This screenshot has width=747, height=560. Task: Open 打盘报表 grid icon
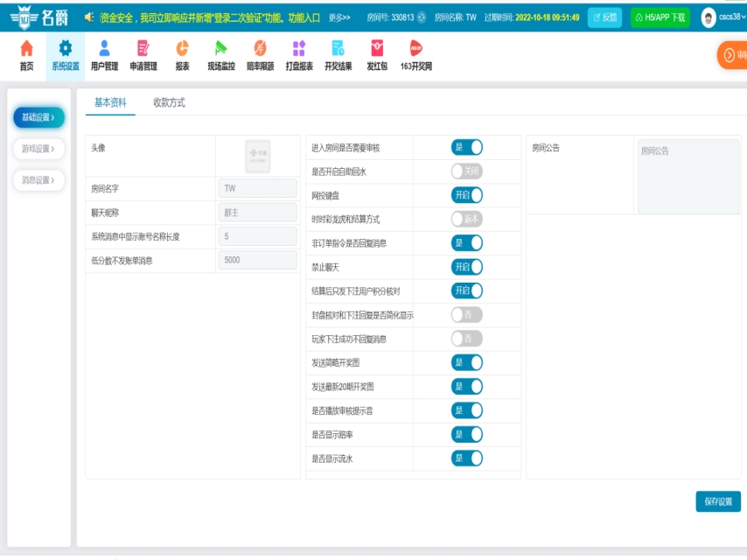click(x=299, y=48)
